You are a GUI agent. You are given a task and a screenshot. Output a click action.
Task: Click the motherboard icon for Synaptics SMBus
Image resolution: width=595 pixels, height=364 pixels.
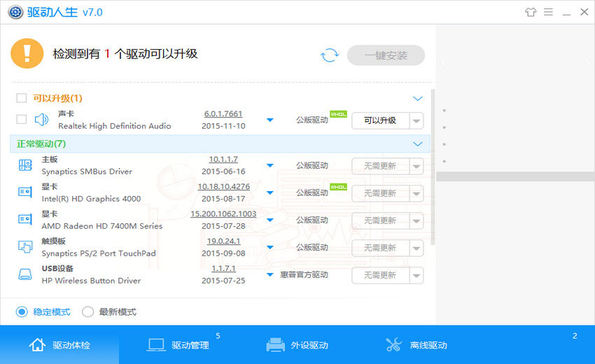click(25, 165)
